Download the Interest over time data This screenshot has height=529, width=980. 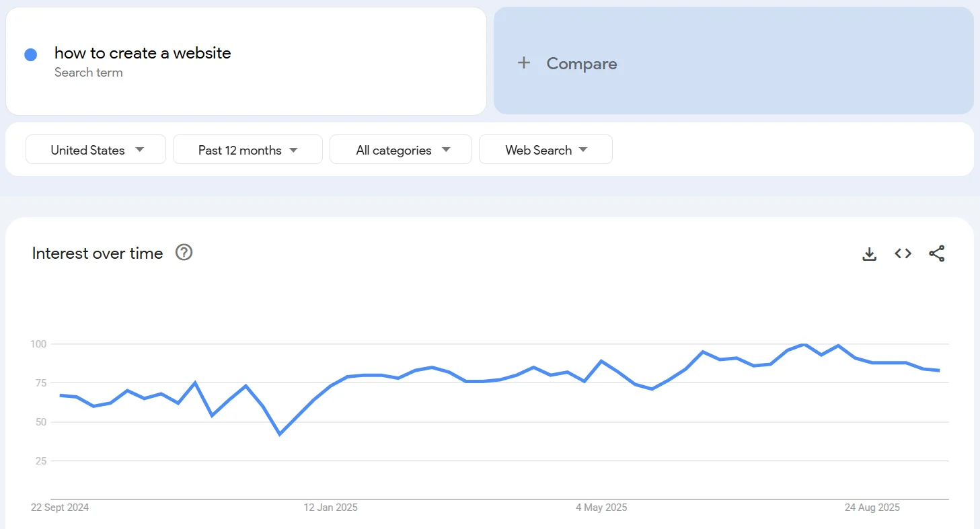tap(870, 253)
